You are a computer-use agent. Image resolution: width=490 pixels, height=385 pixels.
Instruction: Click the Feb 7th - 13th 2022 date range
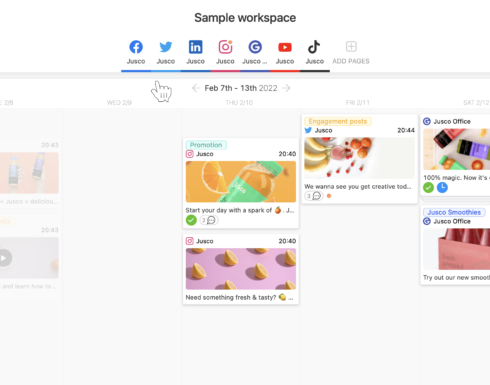tap(241, 88)
